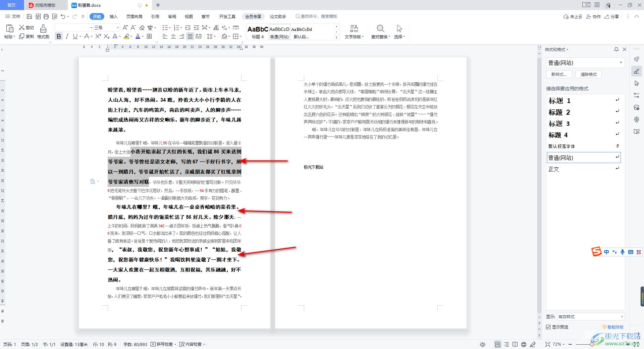
Task: Add a character border
Action: pos(149,36)
